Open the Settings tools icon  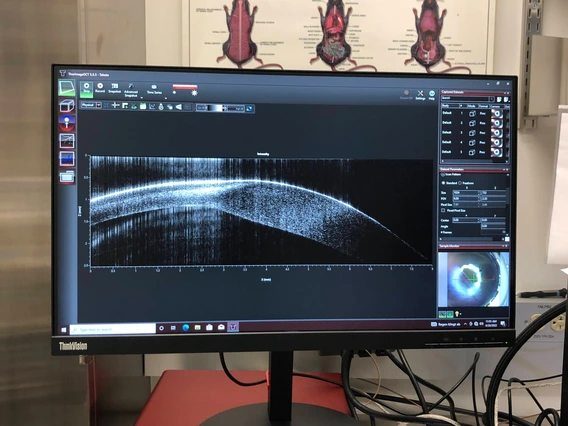[420, 95]
